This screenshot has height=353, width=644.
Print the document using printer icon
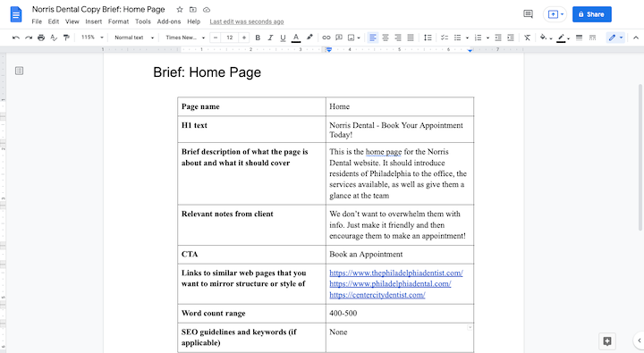click(41, 38)
